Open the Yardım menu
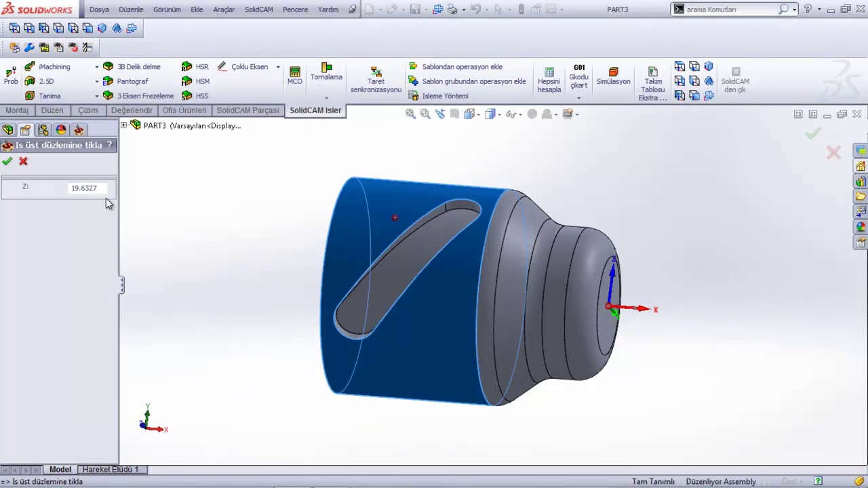 coord(328,9)
